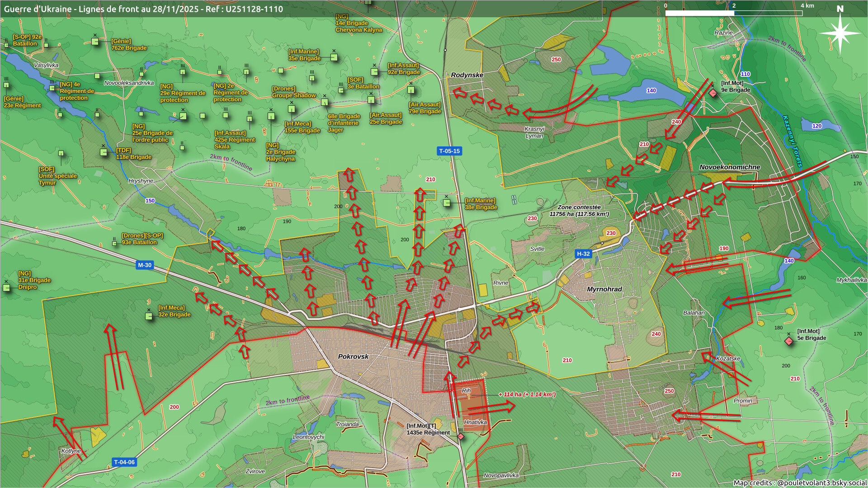Click the H-32 road shield
This screenshot has width=868, height=488.
point(583,253)
